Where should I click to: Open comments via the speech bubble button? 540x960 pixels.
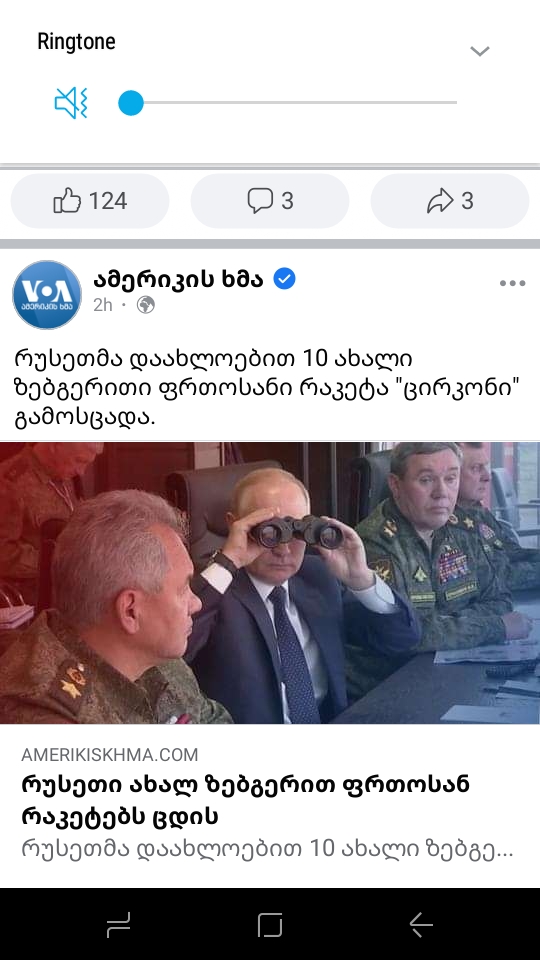(270, 201)
